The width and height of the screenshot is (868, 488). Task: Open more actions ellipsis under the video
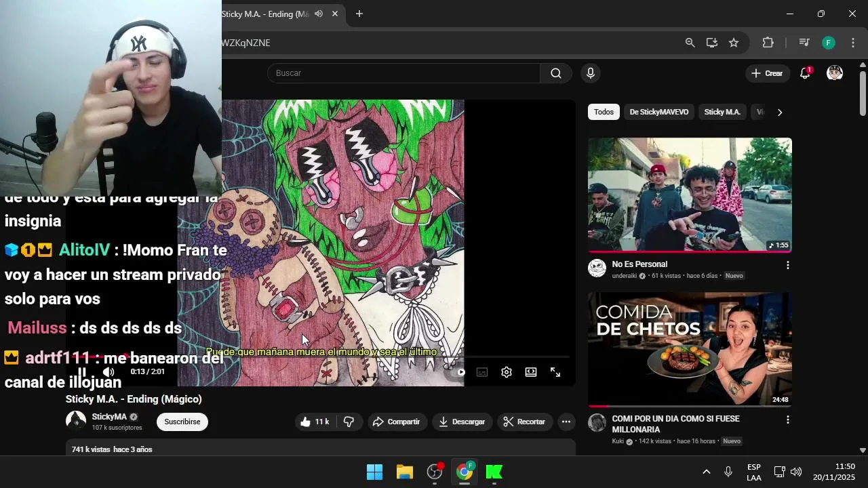(x=566, y=422)
